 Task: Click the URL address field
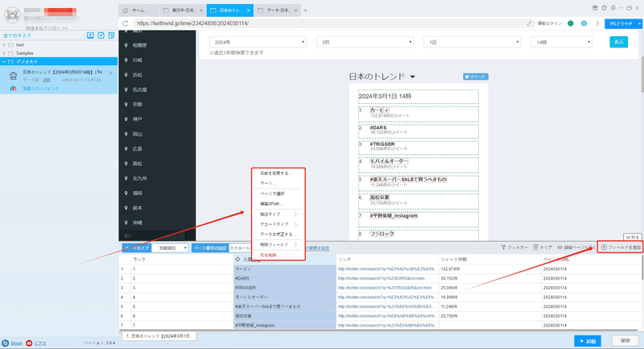[328, 23]
